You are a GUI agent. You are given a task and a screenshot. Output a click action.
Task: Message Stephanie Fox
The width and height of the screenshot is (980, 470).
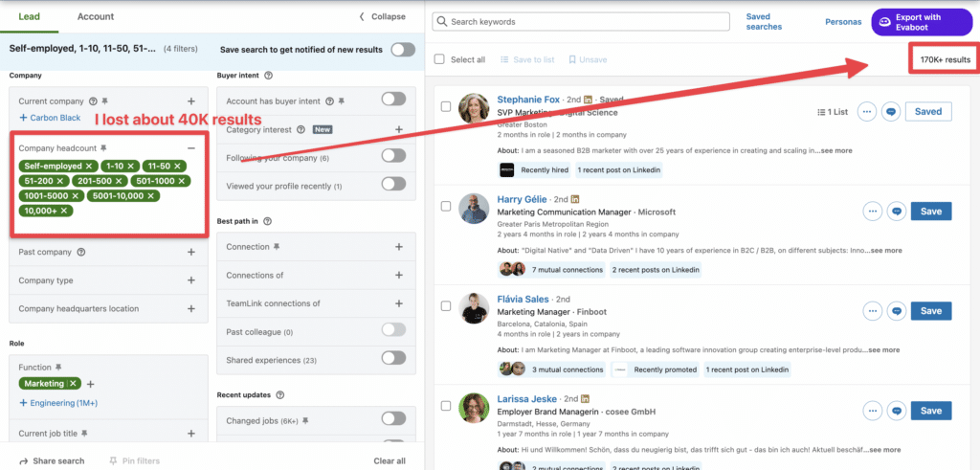point(891,112)
